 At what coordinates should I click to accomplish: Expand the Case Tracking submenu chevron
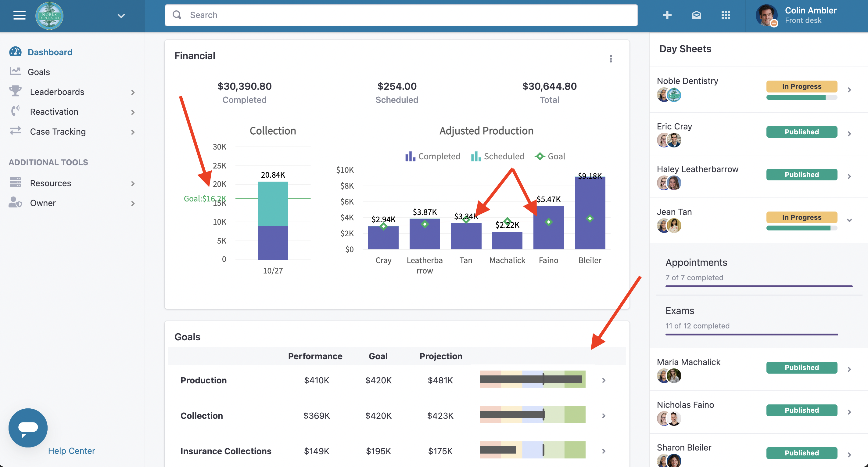(x=133, y=132)
